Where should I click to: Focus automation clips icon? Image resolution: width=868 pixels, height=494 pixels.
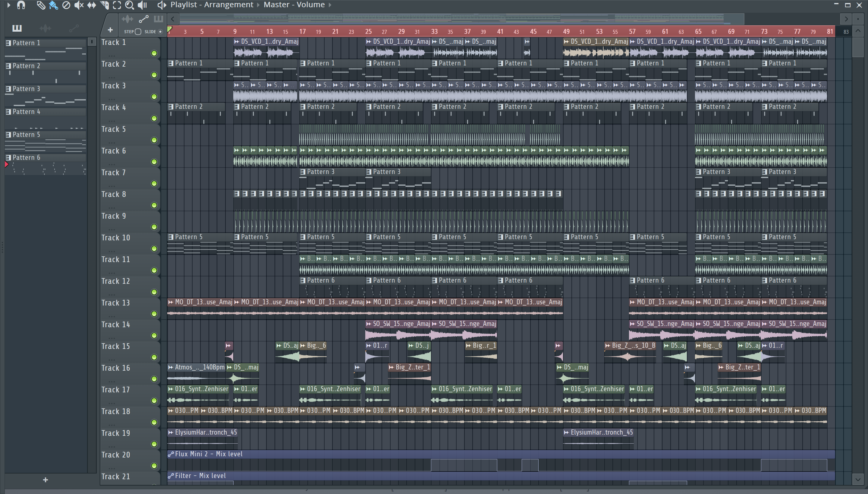(143, 19)
